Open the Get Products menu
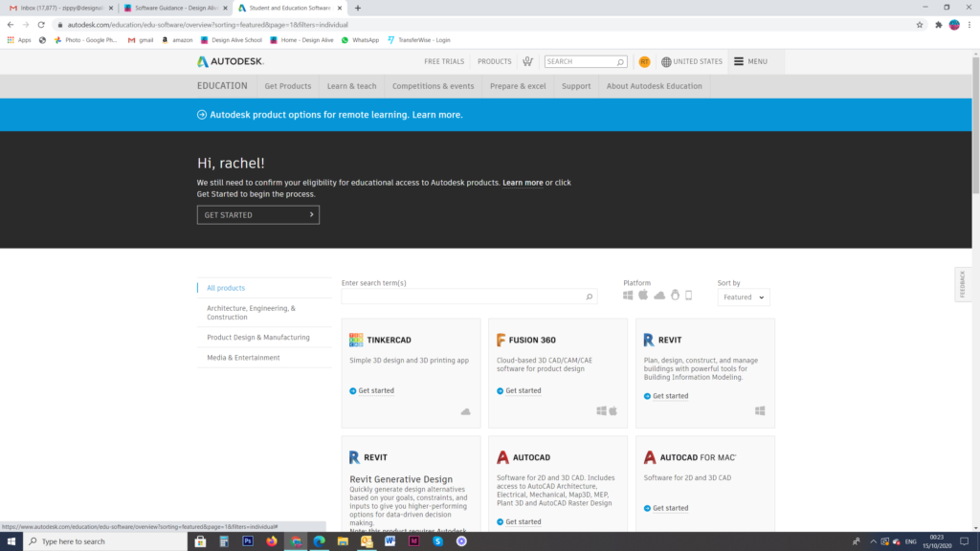The width and height of the screenshot is (980, 551). pos(287,86)
